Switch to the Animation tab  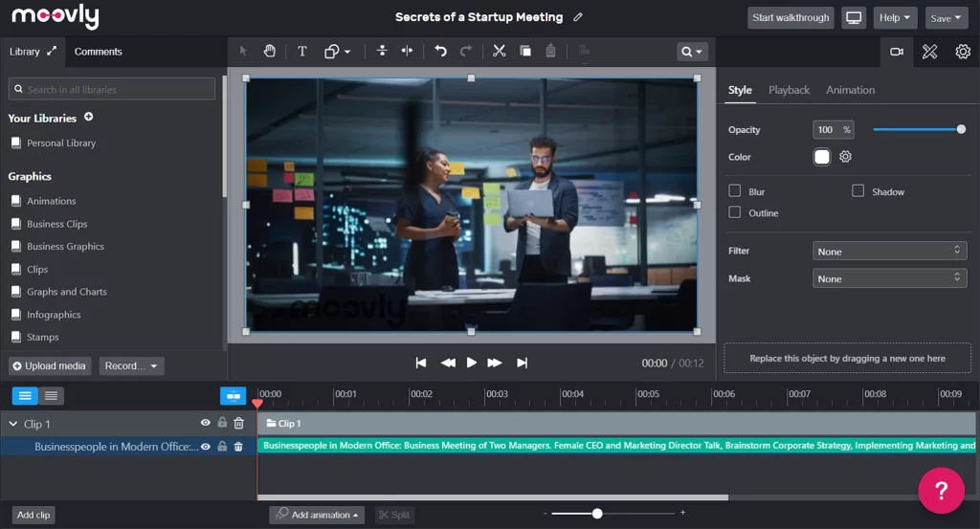850,90
